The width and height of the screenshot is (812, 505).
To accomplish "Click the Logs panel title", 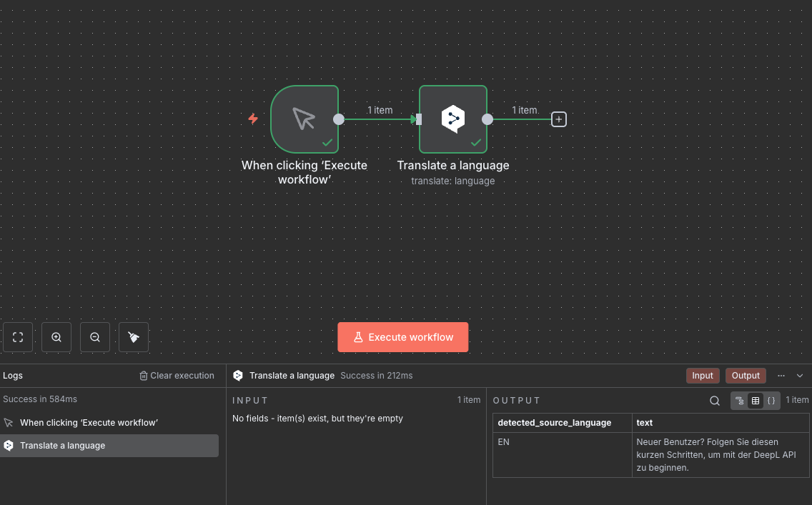I will click(x=13, y=376).
